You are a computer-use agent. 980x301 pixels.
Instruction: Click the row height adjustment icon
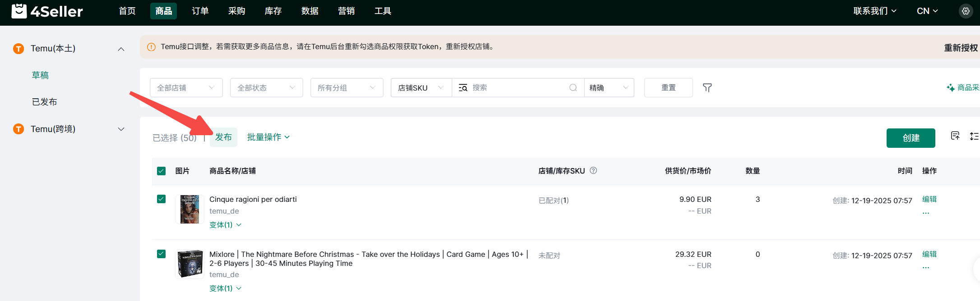coord(974,136)
